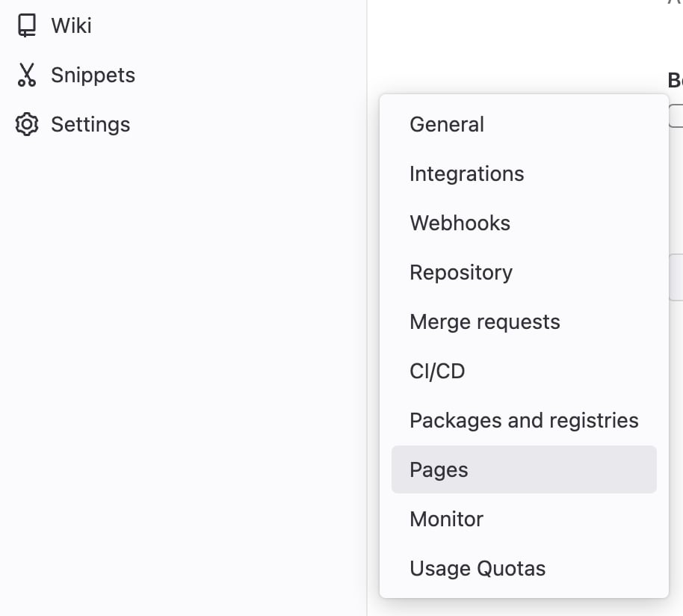
Task: Click the partially visible gray button at right edge
Action: pyautogui.click(x=676, y=277)
